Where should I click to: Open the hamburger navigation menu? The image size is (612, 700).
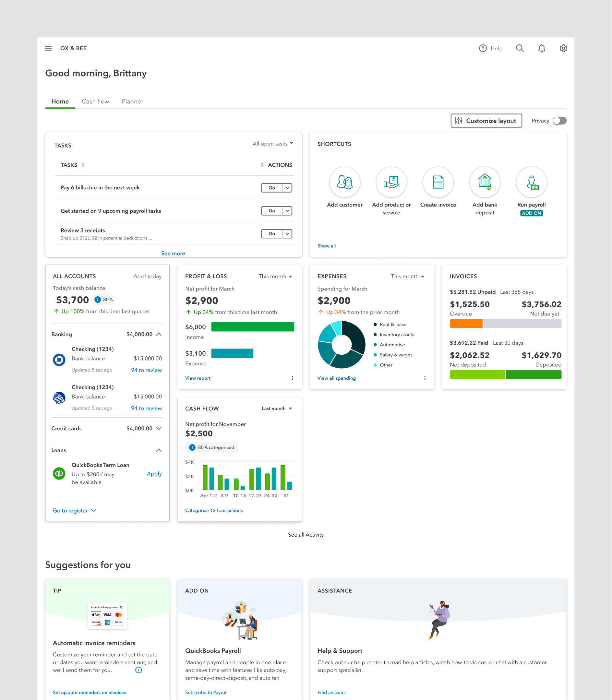(48, 48)
